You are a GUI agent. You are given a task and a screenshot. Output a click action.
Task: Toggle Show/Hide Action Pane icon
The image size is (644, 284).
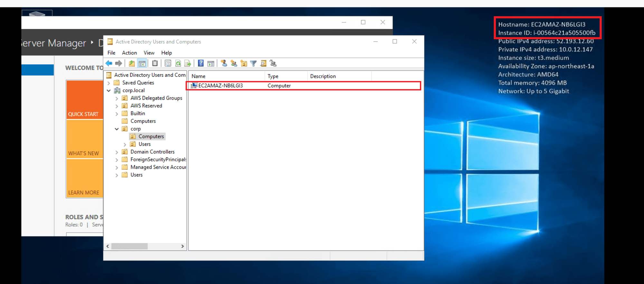(211, 63)
